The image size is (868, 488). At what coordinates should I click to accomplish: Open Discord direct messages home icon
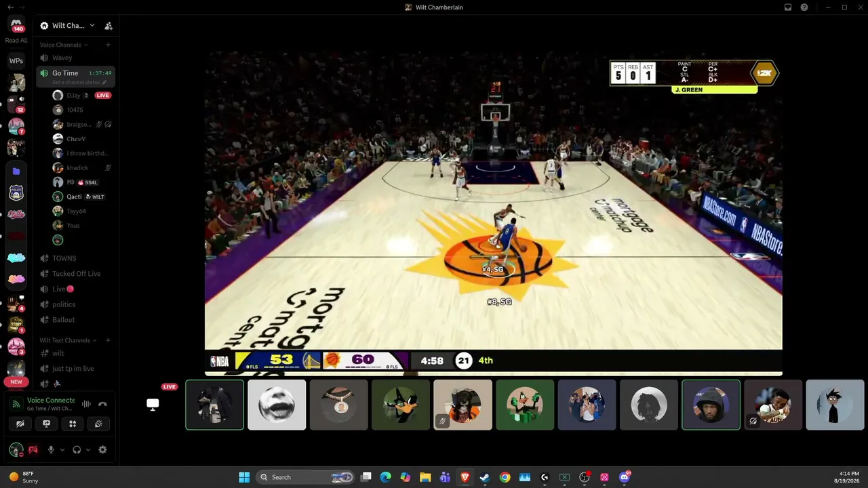[x=16, y=24]
